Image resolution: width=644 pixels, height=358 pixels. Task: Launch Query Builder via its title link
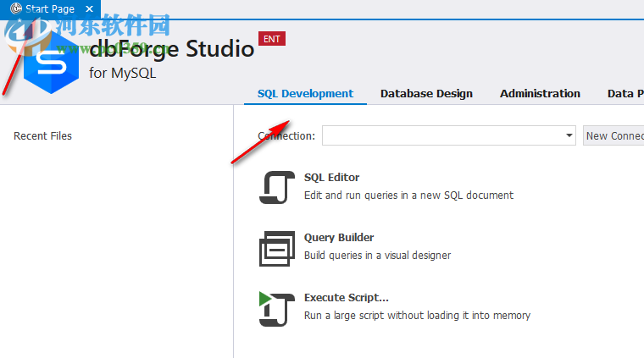[339, 238]
